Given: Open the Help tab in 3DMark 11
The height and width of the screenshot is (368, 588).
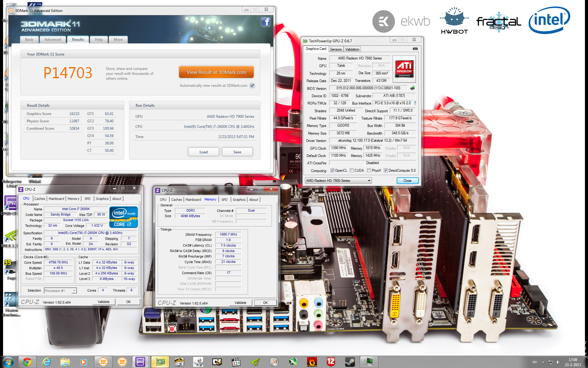Looking at the screenshot, I should (x=99, y=40).
